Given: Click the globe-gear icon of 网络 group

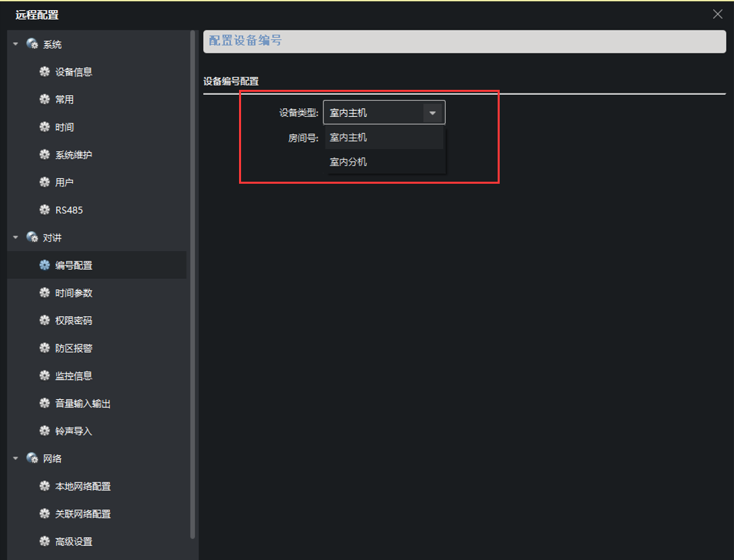Looking at the screenshot, I should point(32,459).
